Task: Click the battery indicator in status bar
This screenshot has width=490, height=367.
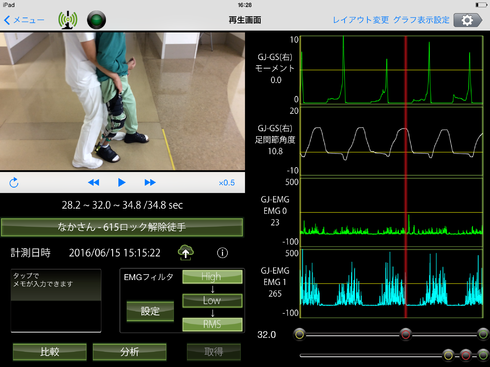Action: (x=481, y=5)
